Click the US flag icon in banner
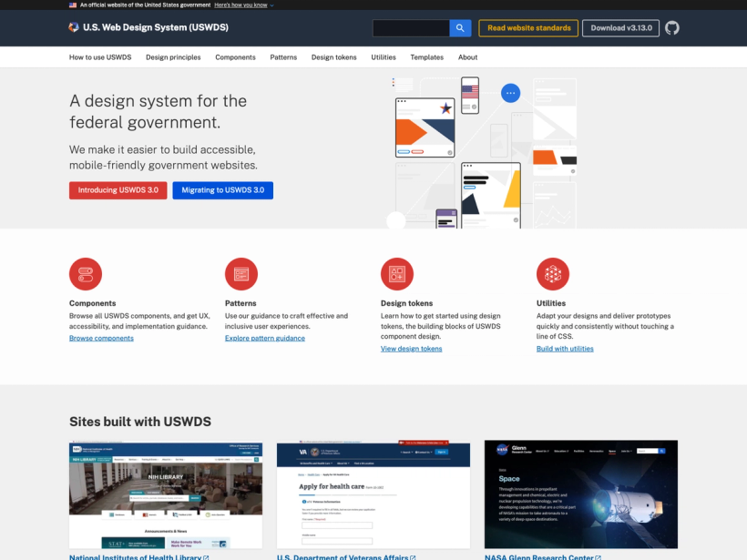The height and width of the screenshot is (560, 747). click(x=73, y=5)
